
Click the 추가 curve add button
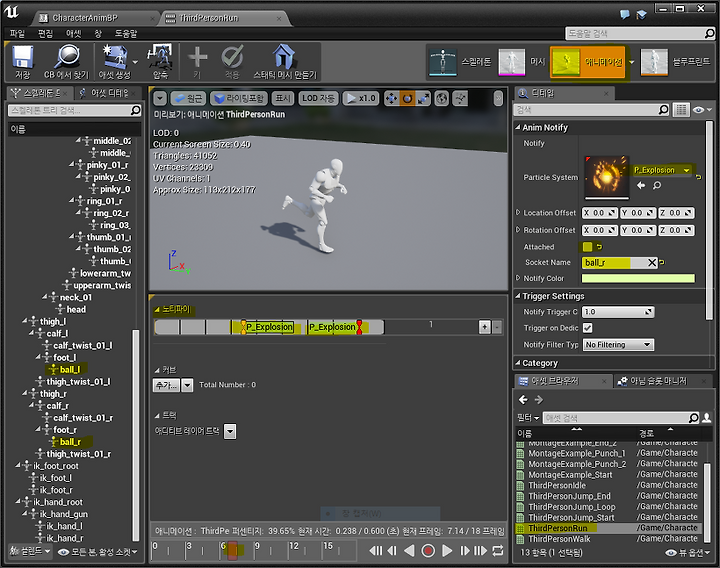pyautogui.click(x=166, y=385)
